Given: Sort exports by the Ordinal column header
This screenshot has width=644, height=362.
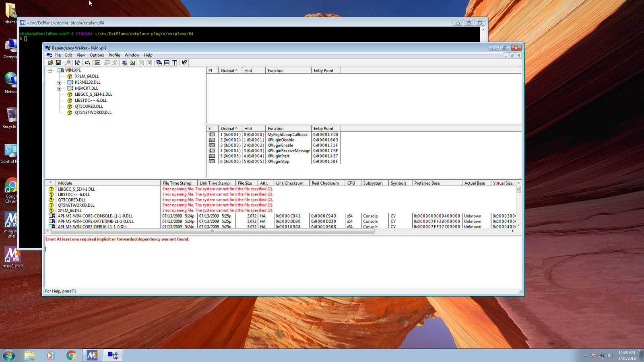Looking at the screenshot, I should [230, 129].
